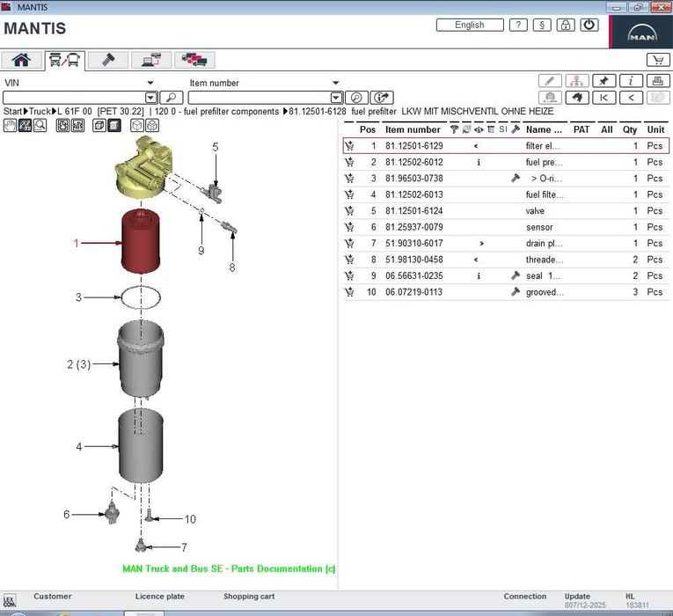Open the laptop and server connection tab
The width and height of the screenshot is (673, 616).
tap(151, 60)
